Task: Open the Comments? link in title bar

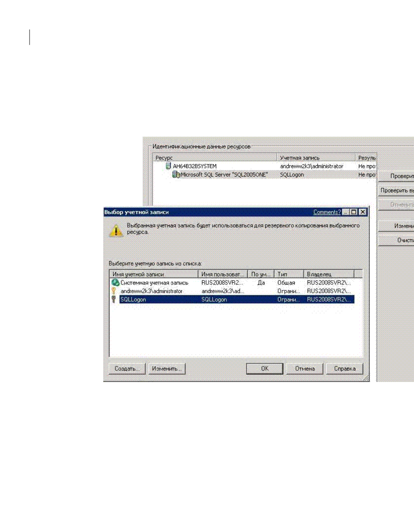Action: coord(327,212)
